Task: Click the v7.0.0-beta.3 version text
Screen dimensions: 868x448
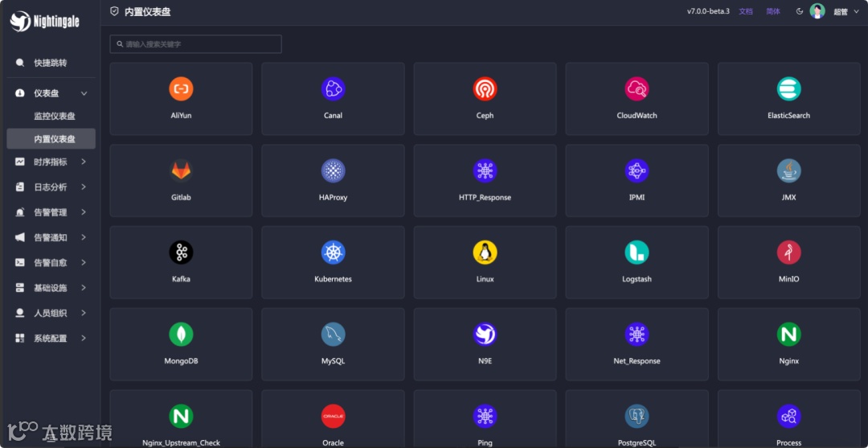Action: [x=709, y=11]
